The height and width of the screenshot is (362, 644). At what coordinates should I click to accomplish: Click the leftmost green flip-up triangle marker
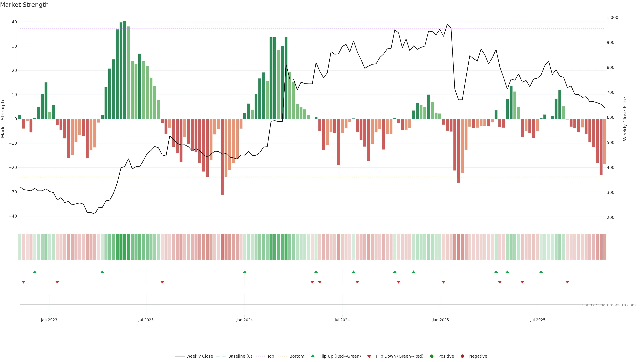pos(35,272)
